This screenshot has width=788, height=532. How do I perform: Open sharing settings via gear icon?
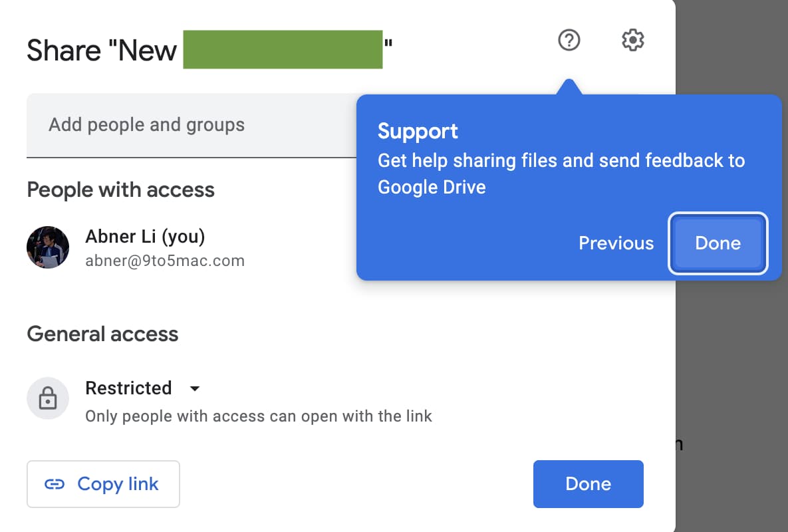click(x=632, y=41)
